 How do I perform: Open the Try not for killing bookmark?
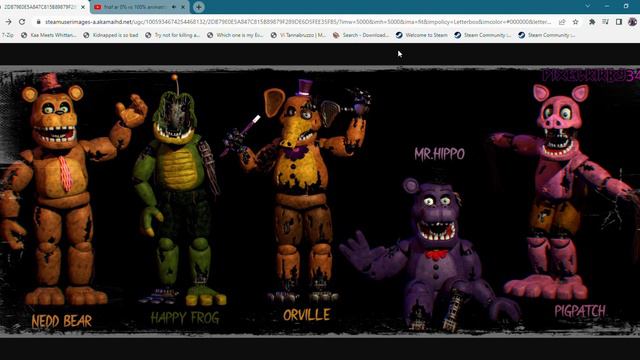tap(172, 35)
